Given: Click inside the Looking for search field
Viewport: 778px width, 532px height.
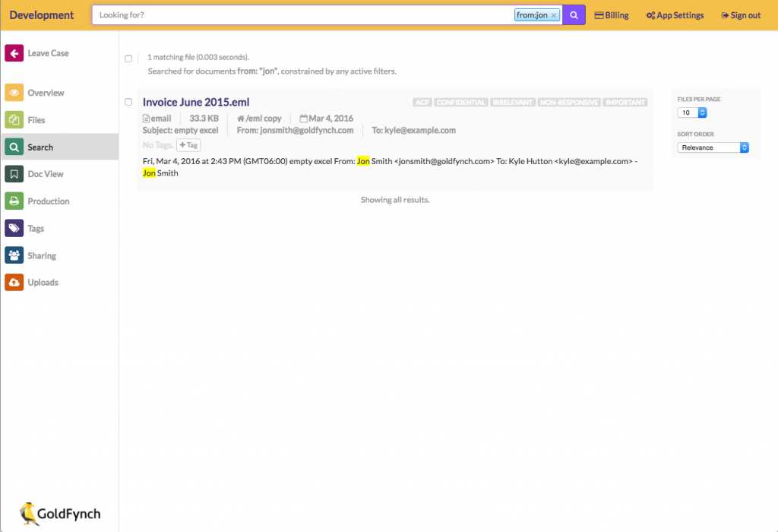Looking at the screenshot, I should point(304,14).
